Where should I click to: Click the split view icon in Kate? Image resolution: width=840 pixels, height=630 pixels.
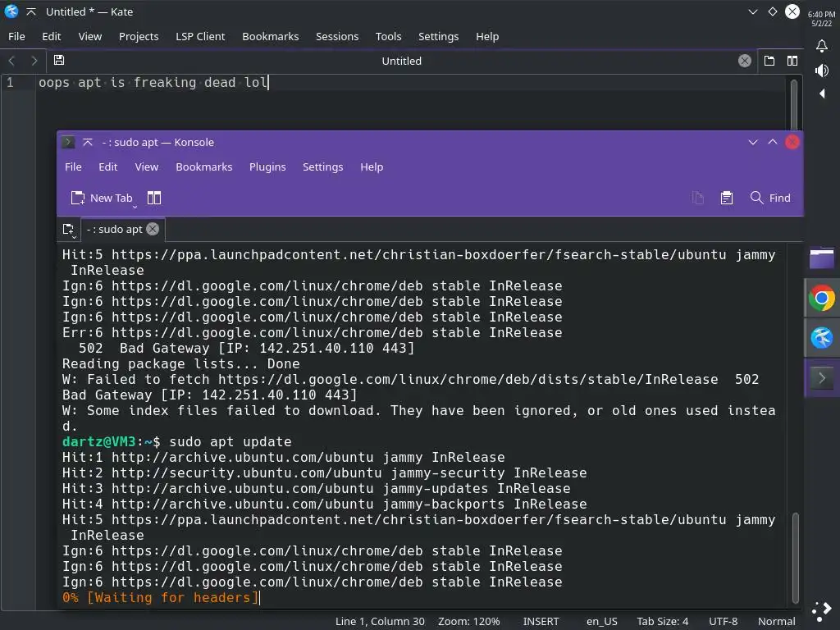pyautogui.click(x=792, y=61)
